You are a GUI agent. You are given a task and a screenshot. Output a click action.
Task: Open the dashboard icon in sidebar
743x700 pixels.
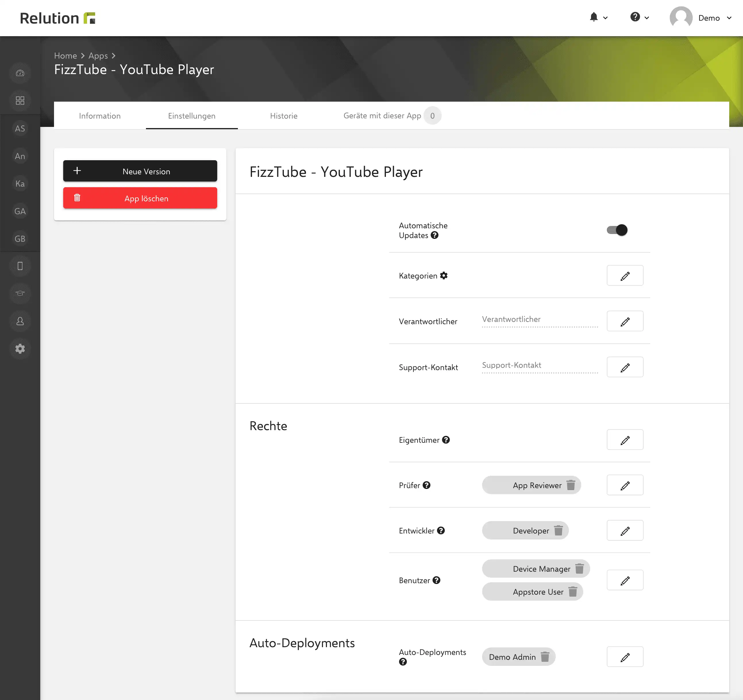(20, 73)
